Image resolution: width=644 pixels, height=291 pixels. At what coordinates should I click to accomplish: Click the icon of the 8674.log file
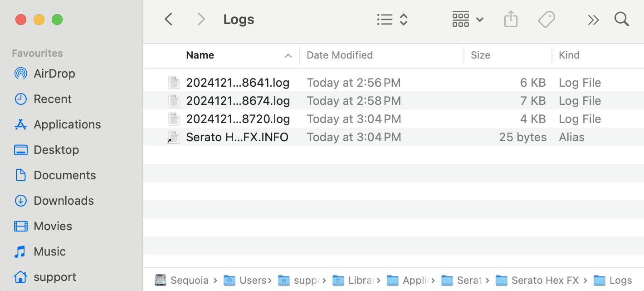(x=174, y=101)
